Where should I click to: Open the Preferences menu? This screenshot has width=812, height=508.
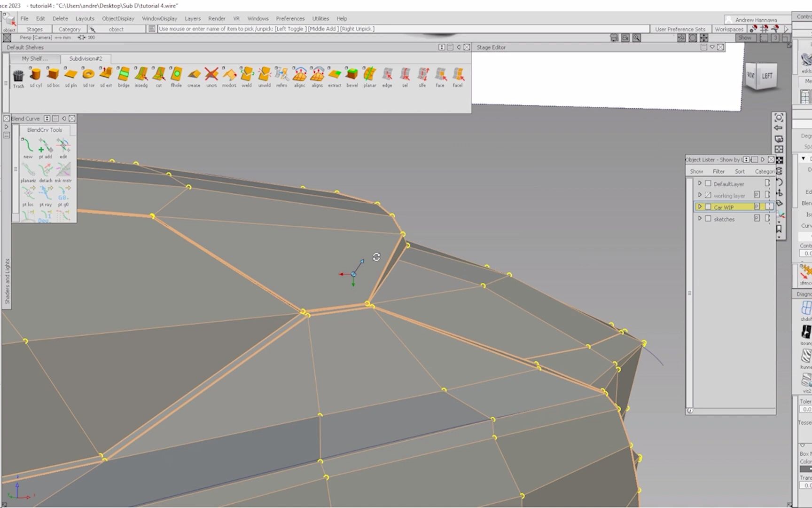tap(290, 18)
